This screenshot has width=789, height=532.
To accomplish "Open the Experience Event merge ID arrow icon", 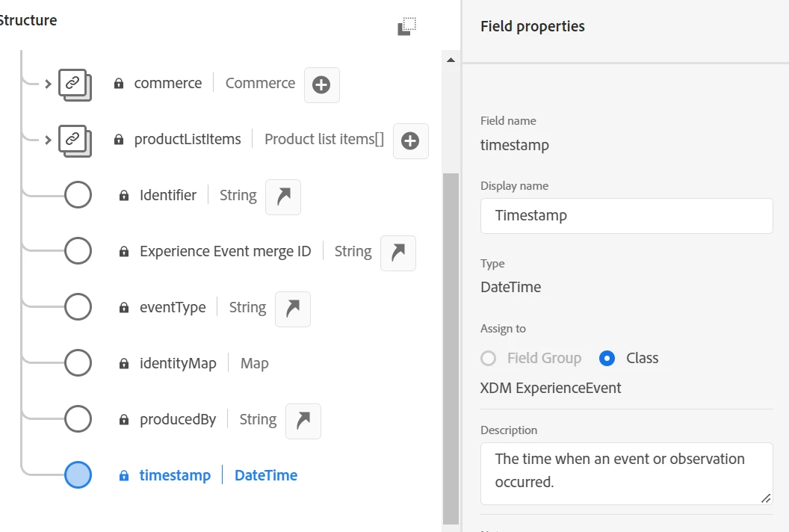I will 398,253.
